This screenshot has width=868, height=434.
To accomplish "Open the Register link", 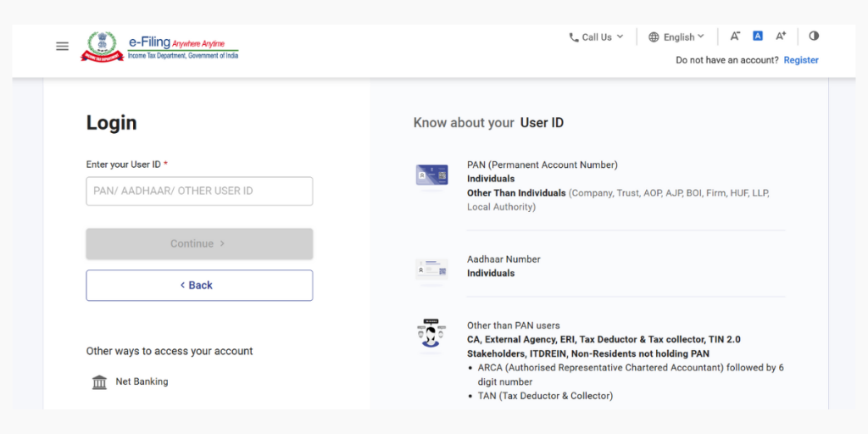I will click(801, 60).
